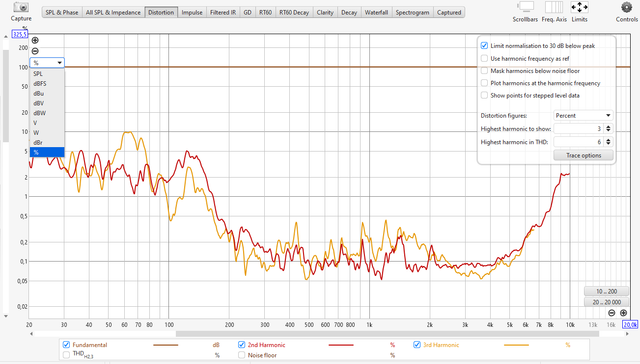Enable Mask harmonics below noise floor
The image size is (640, 364).
click(484, 71)
